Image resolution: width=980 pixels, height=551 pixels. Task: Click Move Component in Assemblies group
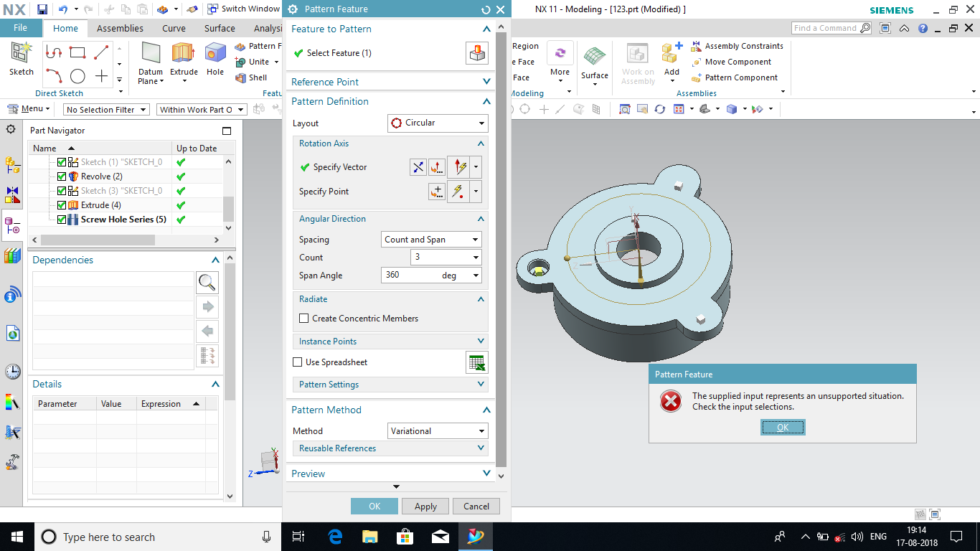[x=738, y=62]
